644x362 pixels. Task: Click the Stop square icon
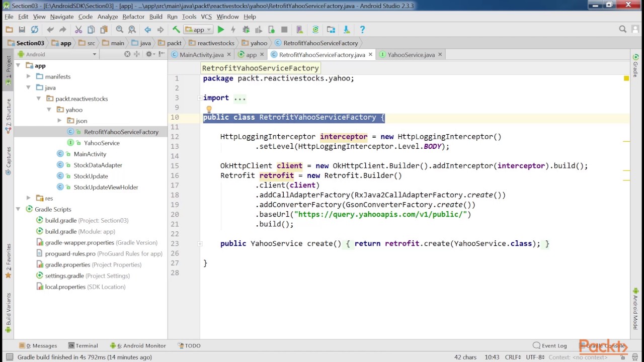pos(284,30)
